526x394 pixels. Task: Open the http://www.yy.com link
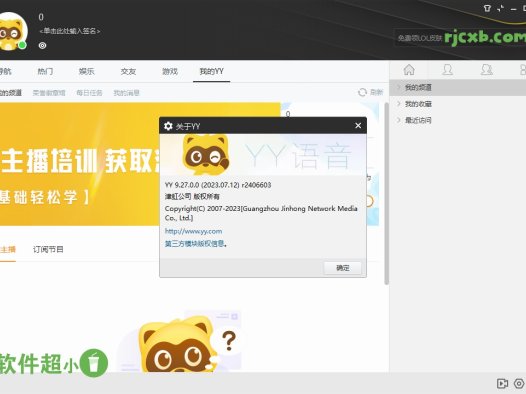click(x=193, y=231)
